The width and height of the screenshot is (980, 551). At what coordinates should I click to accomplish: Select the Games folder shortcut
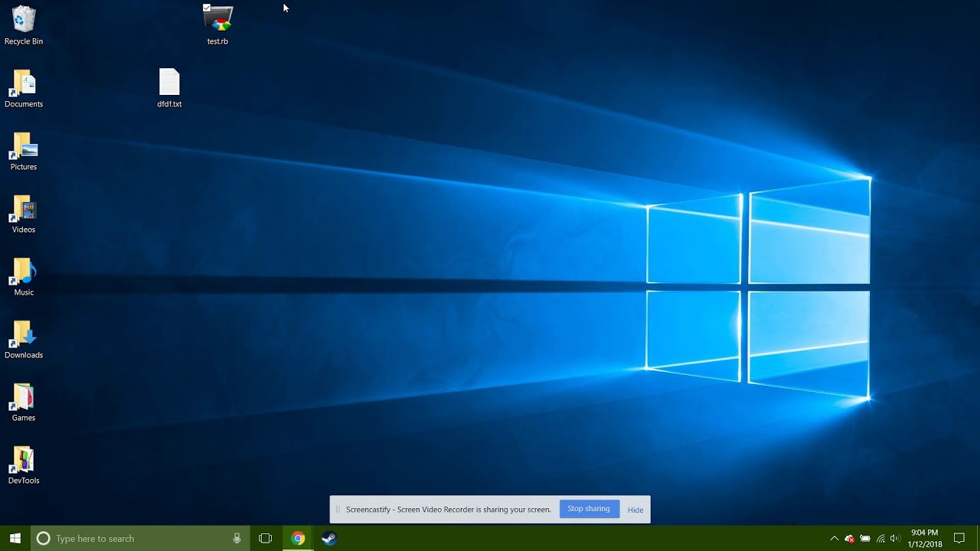coord(24,402)
